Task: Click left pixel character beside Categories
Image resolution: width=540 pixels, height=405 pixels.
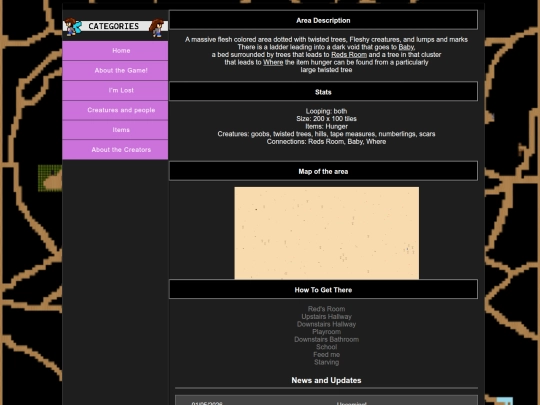Action: click(73, 27)
